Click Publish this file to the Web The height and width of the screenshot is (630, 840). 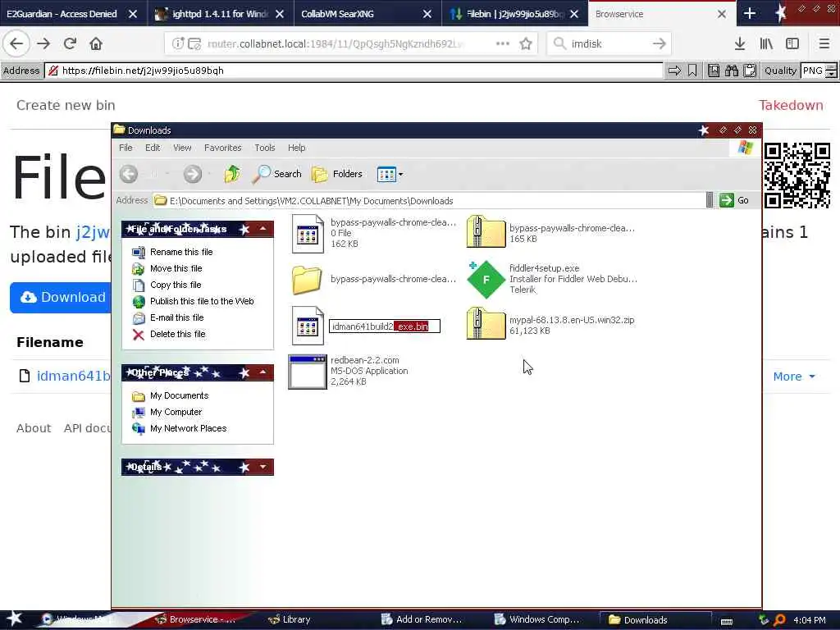(202, 301)
